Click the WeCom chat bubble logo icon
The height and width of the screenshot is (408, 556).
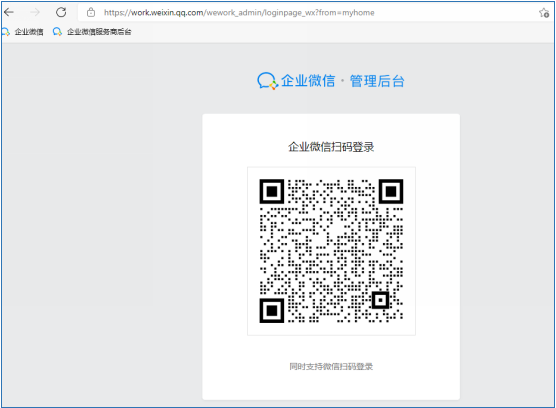pos(267,81)
